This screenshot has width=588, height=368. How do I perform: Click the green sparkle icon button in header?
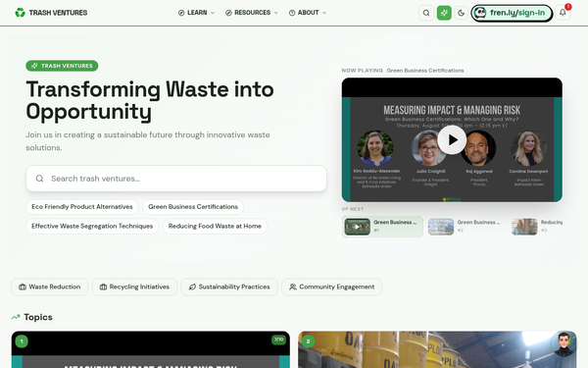point(444,13)
